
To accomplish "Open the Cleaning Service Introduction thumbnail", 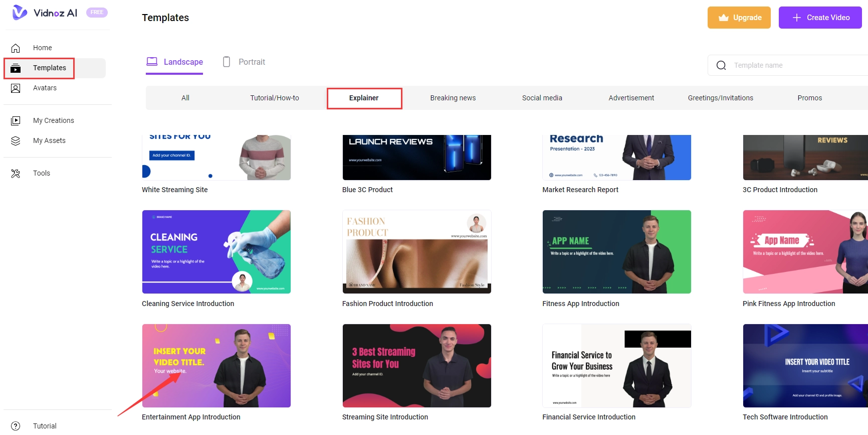I will tap(216, 252).
